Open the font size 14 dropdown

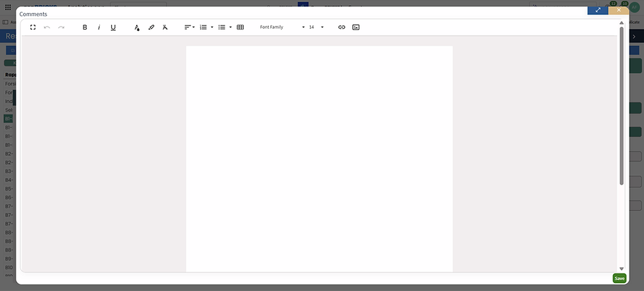pyautogui.click(x=316, y=27)
